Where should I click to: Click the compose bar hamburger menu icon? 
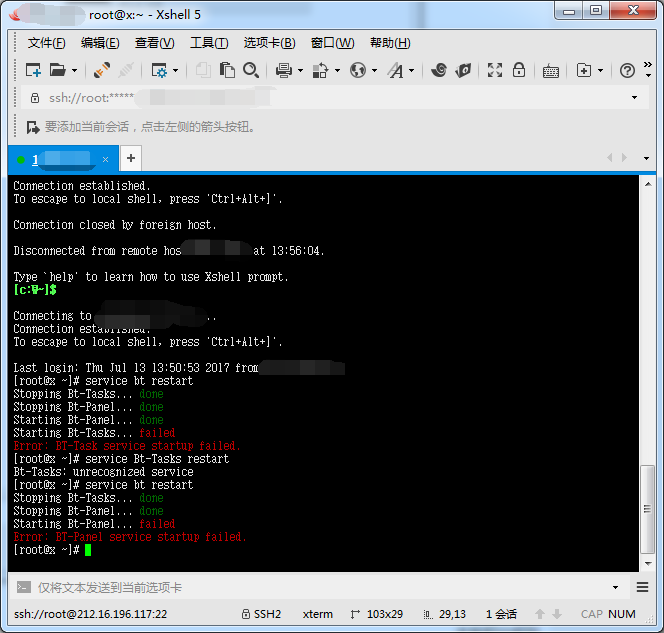click(642, 587)
